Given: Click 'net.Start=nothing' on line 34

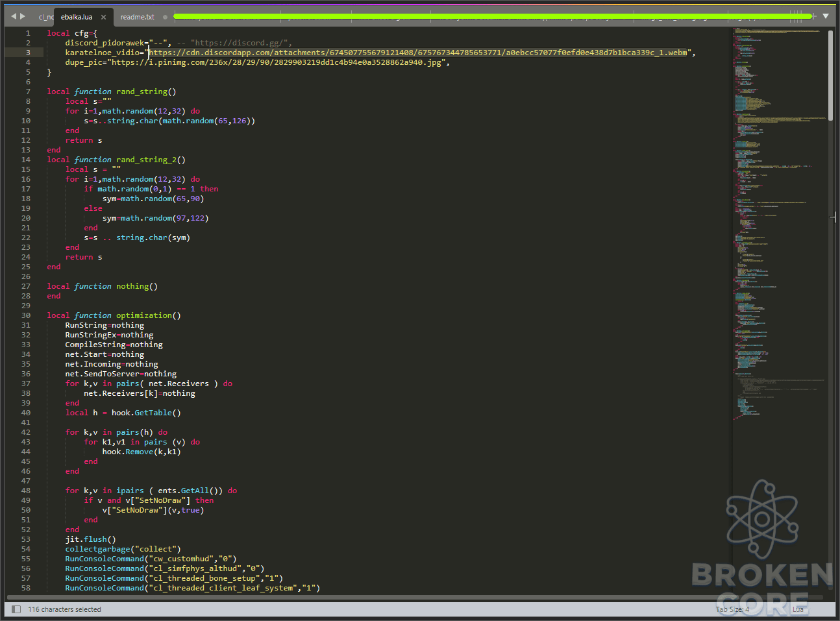Looking at the screenshot, I should click(x=105, y=354).
